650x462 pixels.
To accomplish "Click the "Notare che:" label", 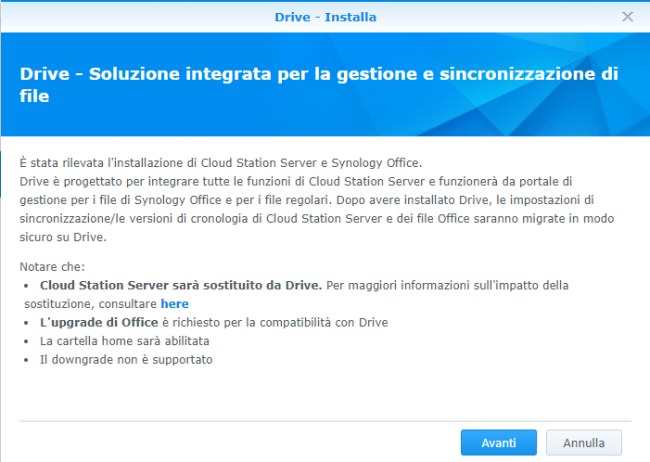I will coord(52,267).
